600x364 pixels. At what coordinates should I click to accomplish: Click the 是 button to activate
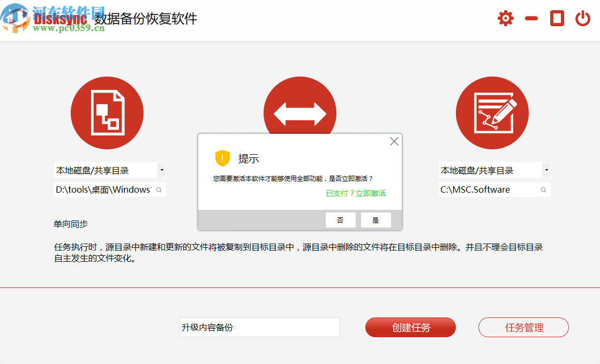point(376,219)
